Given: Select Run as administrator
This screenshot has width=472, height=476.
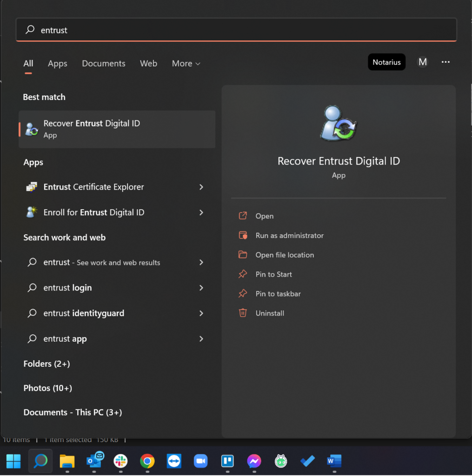Looking at the screenshot, I should tap(289, 236).
